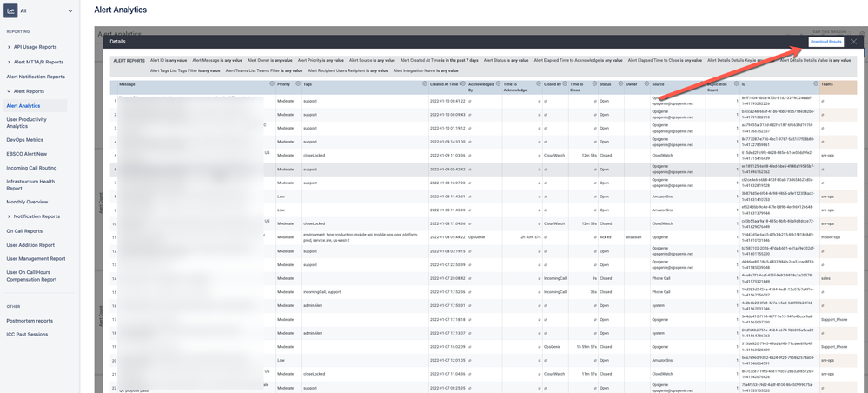The height and width of the screenshot is (393, 868).
Task: Click filter 'Alert Priority is any value'
Action: [x=321, y=60]
